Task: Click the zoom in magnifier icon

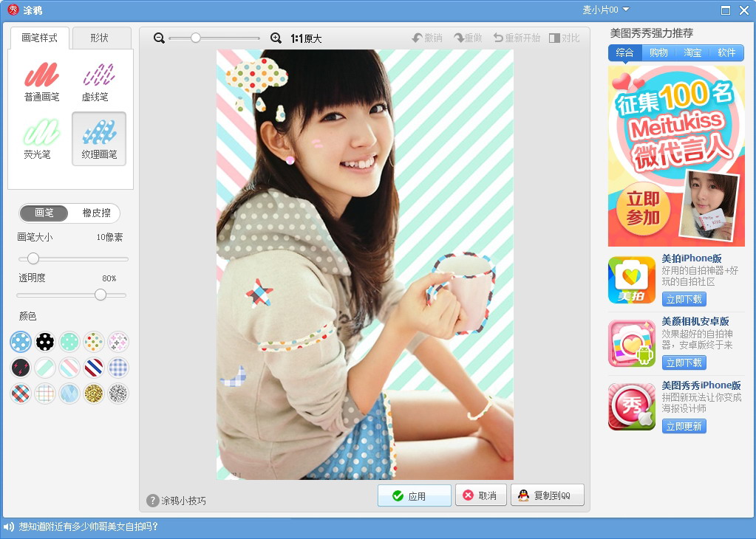Action: click(x=276, y=38)
